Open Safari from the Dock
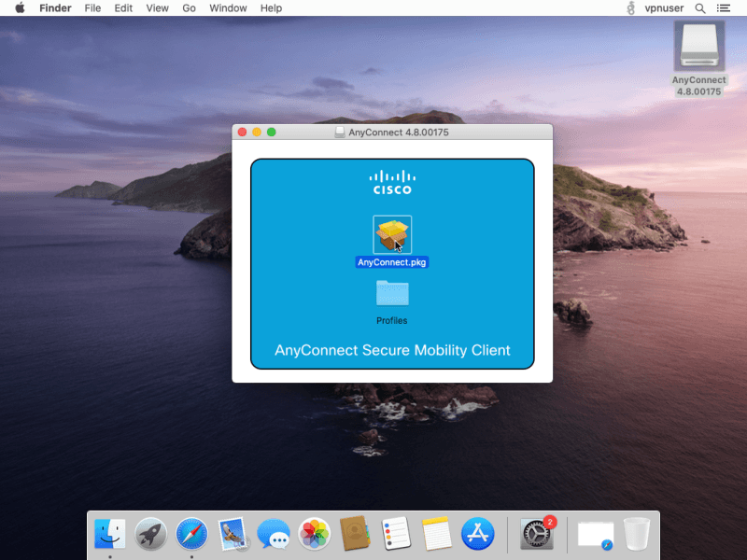747x560 pixels. (191, 534)
